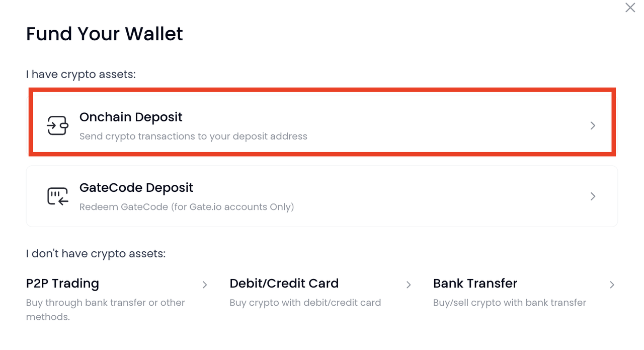
Task: Click 'Send crypto transactions to your deposit address'
Action: point(193,136)
